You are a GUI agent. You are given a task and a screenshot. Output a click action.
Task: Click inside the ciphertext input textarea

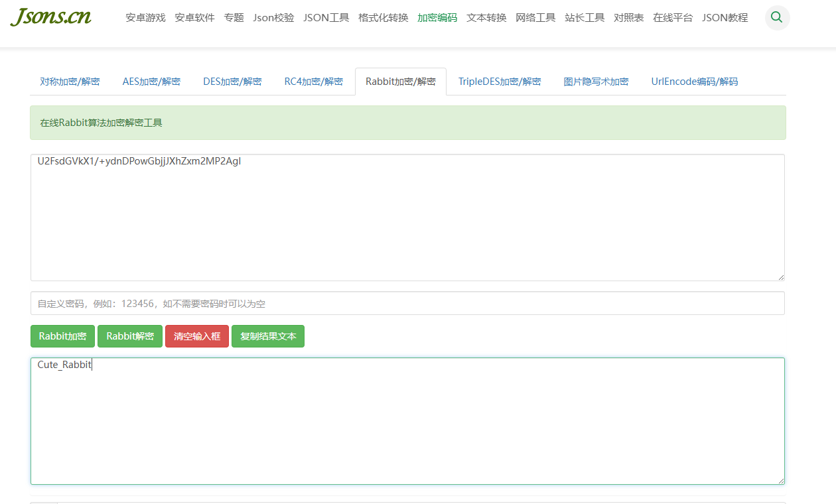(407, 219)
